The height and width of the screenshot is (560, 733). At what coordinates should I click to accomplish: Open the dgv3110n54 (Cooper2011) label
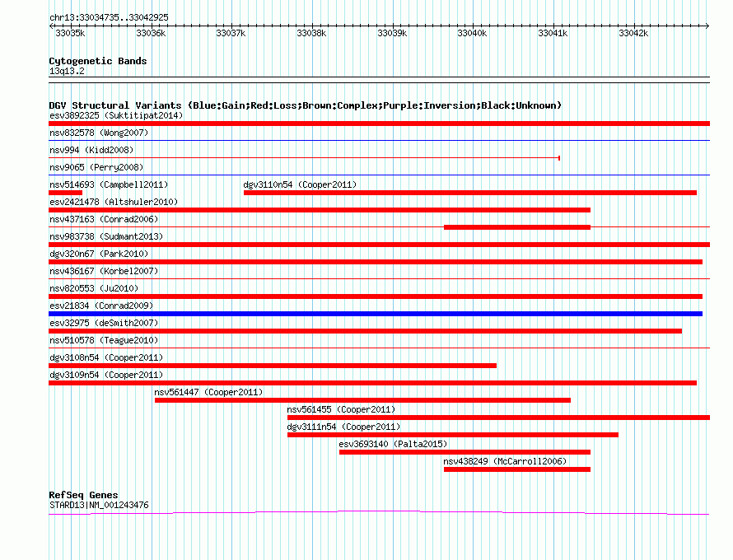pos(300,184)
